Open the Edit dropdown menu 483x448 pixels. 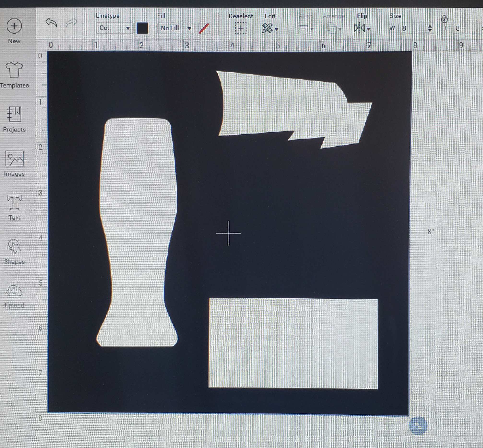pos(270,28)
